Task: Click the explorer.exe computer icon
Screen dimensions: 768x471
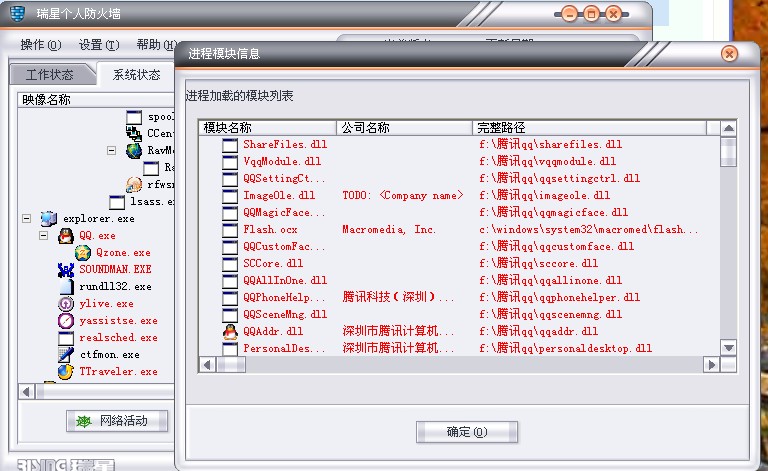Action: point(48,218)
